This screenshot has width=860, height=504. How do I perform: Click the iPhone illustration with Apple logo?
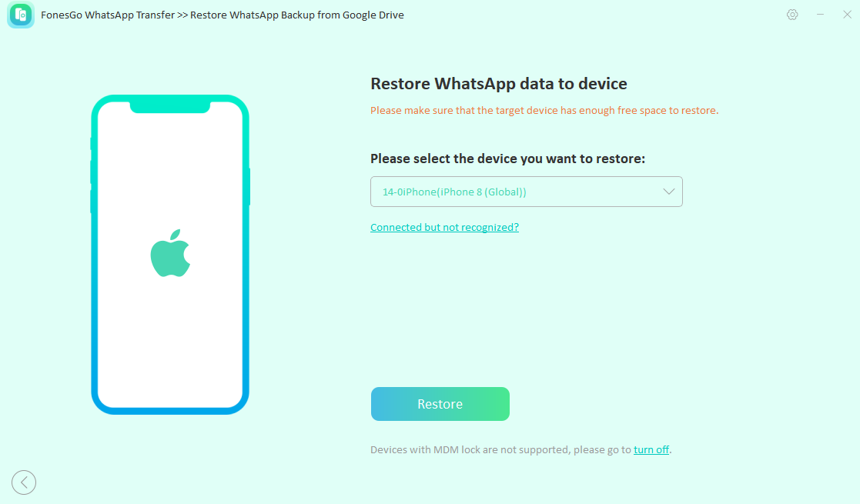pos(170,255)
